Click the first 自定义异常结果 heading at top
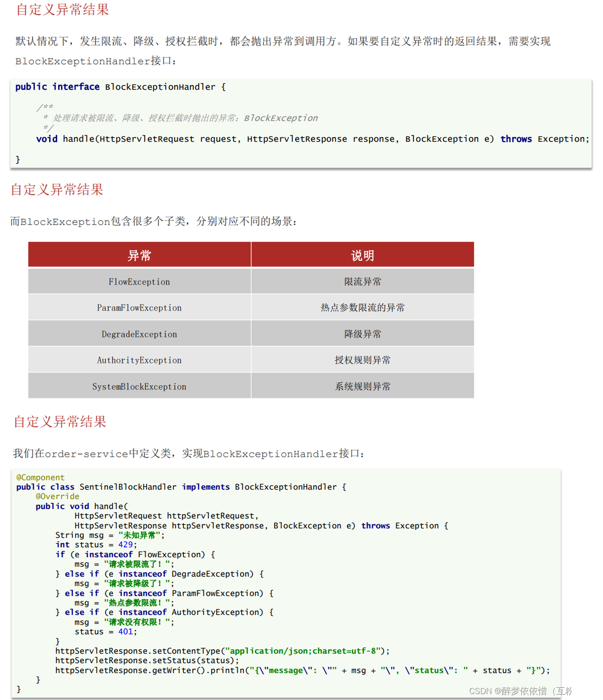Screen dimensions: 603x700 63,9
